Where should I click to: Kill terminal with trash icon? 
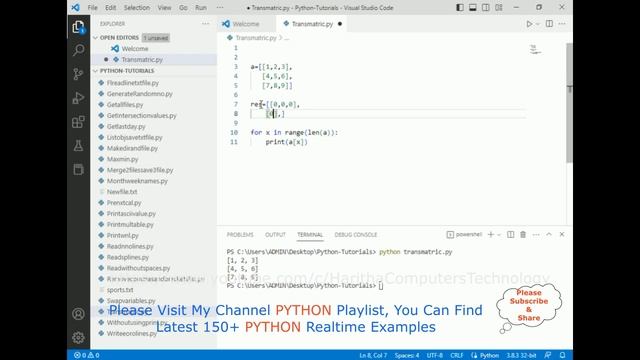pos(523,234)
